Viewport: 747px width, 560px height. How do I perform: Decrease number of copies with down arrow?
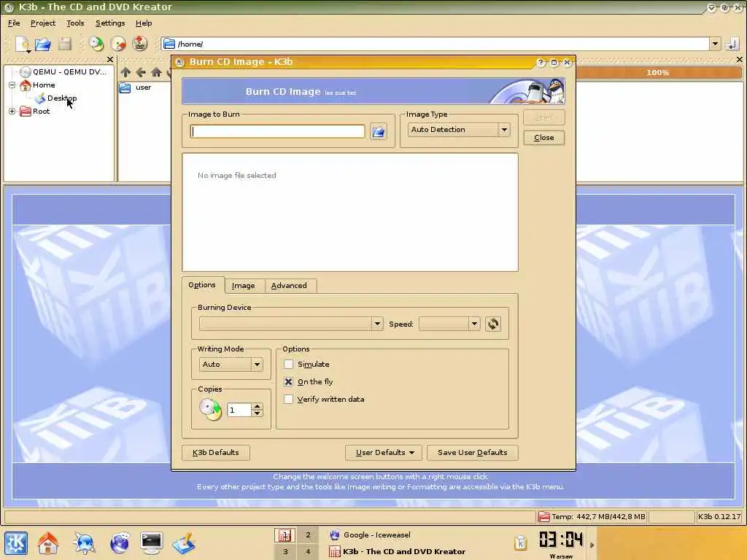coord(258,413)
